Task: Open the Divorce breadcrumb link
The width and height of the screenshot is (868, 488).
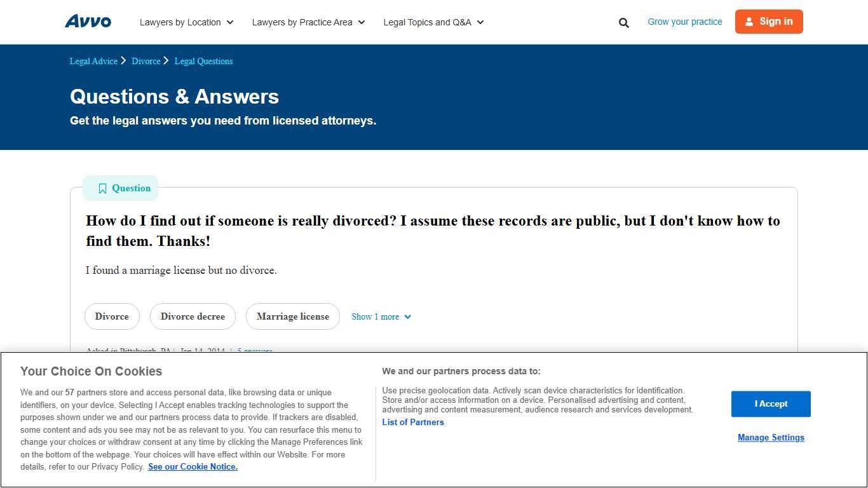Action: (x=146, y=61)
